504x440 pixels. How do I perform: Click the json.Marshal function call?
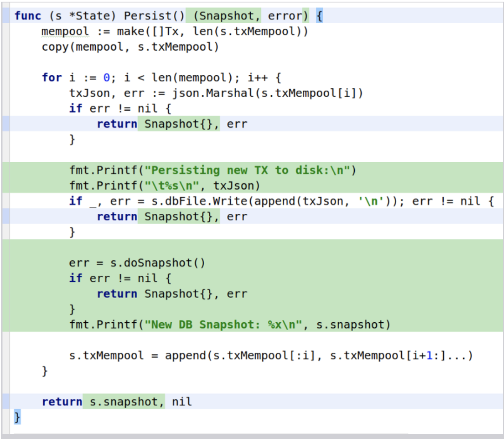[213, 93]
